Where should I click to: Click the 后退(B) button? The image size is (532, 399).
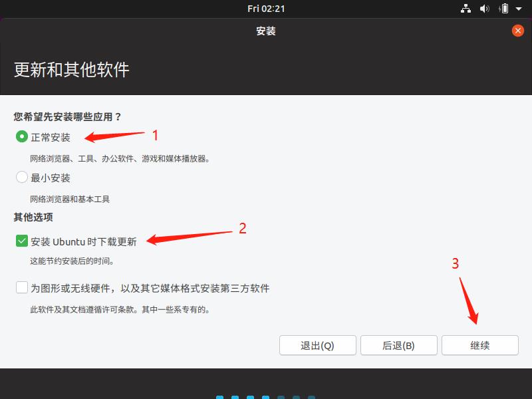(x=398, y=345)
